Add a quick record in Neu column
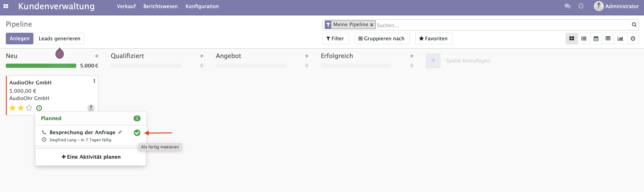This screenshot has height=192, width=644. tap(97, 56)
